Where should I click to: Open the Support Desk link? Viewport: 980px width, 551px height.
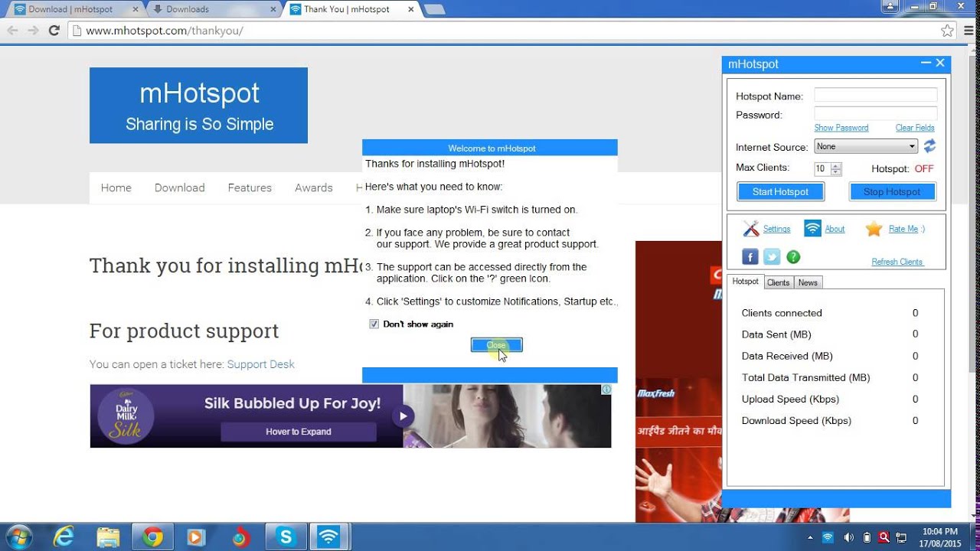[260, 364]
